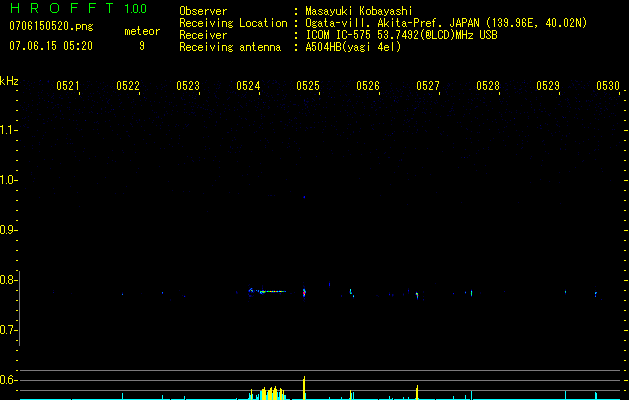This screenshot has height=400, width=629.
Task: Click the Receiver field label
Action: [203, 35]
